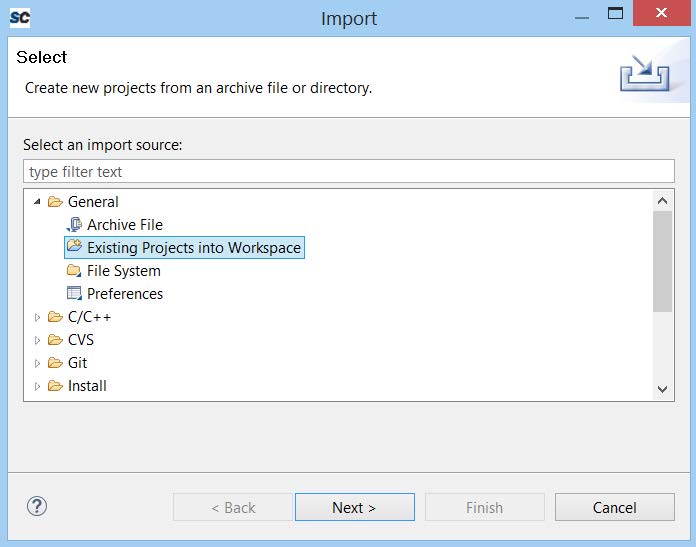Click the General folder icon

(55, 202)
